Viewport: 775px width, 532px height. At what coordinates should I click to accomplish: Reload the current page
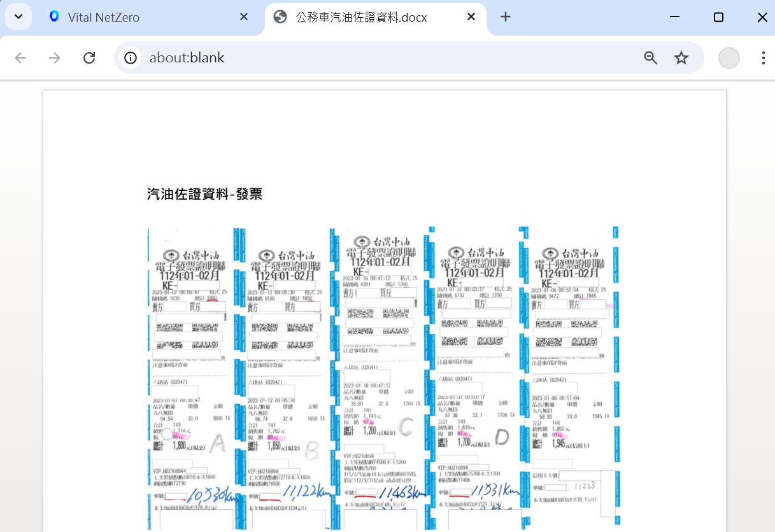(x=89, y=58)
